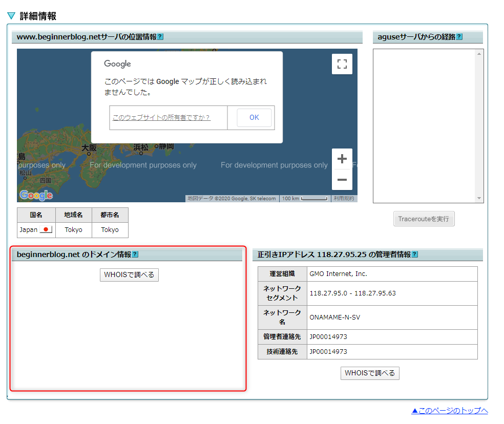Screen dimensions: 504x424
Task: Dismiss the Google Maps error with OK
Action: tap(254, 118)
